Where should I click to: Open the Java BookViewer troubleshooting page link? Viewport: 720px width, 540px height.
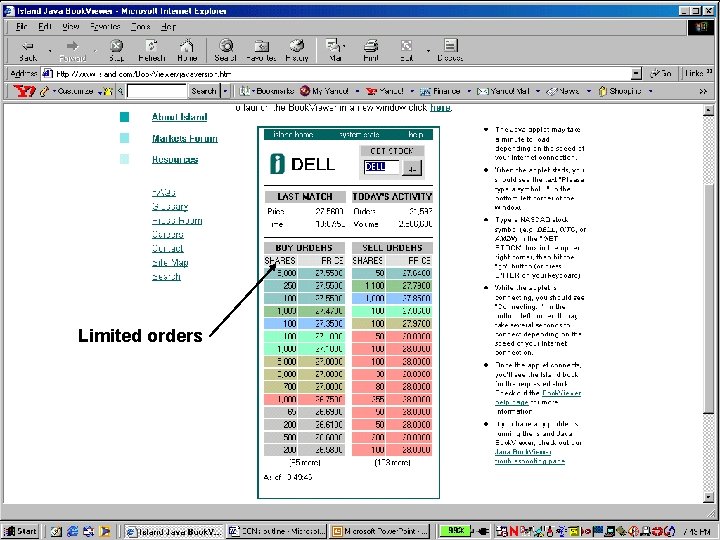tap(530, 456)
